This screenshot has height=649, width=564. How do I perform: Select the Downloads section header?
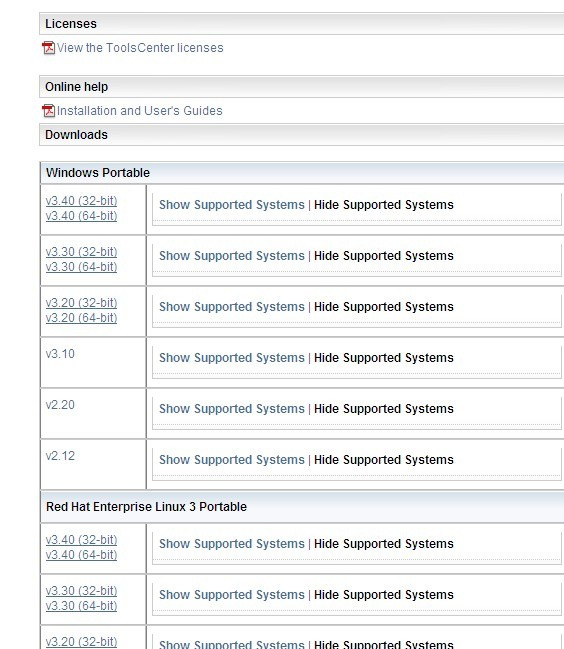[x=302, y=135]
